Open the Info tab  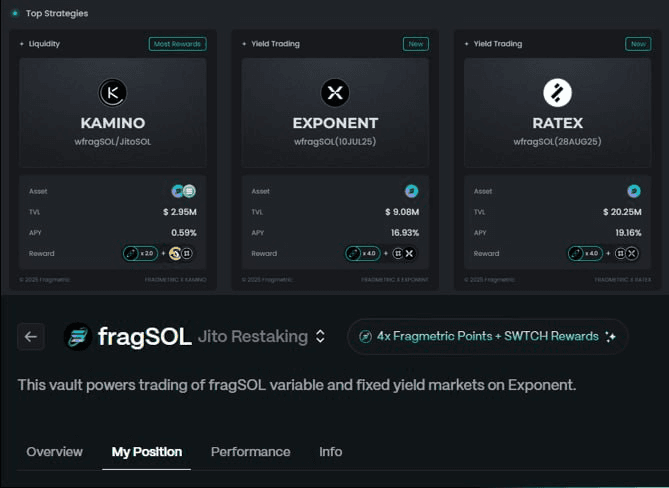[331, 452]
